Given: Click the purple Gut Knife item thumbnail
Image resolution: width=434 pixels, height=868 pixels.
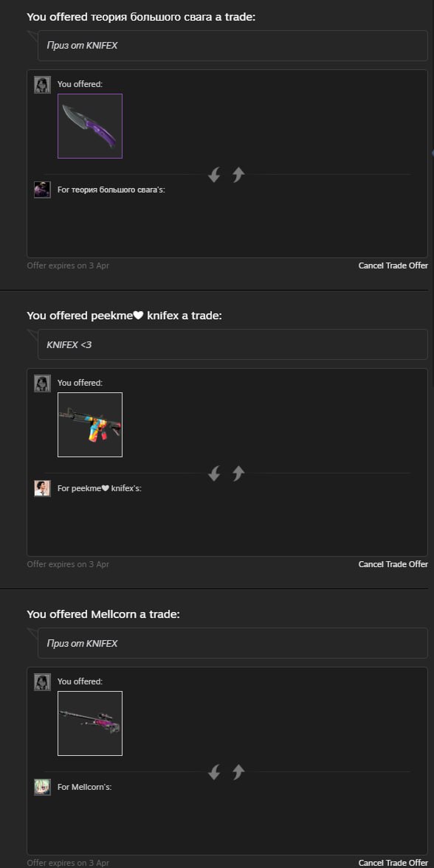Looking at the screenshot, I should click(90, 126).
